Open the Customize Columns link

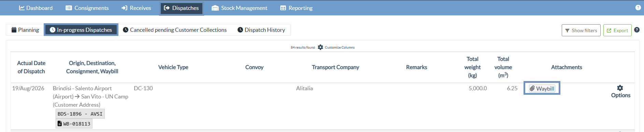coord(340,48)
